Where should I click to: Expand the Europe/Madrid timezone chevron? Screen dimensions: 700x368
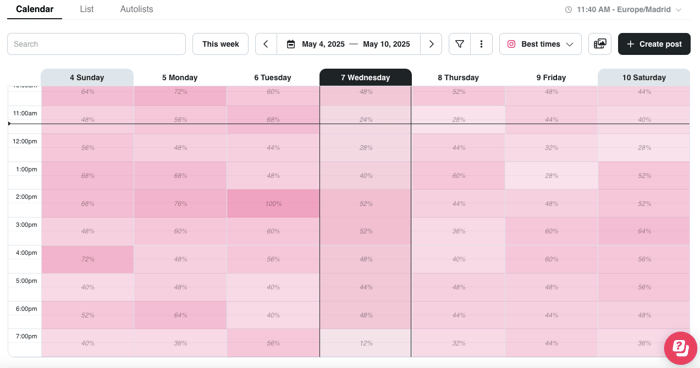pyautogui.click(x=679, y=9)
